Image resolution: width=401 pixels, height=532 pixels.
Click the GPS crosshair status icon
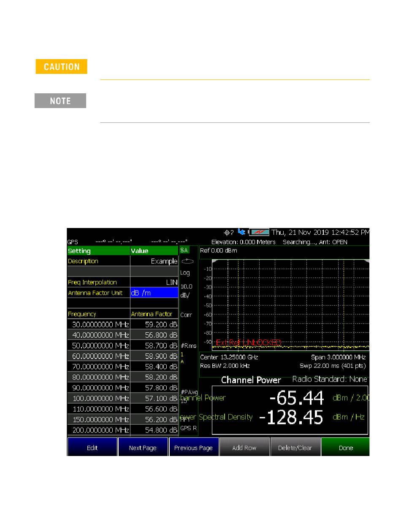[227, 232]
